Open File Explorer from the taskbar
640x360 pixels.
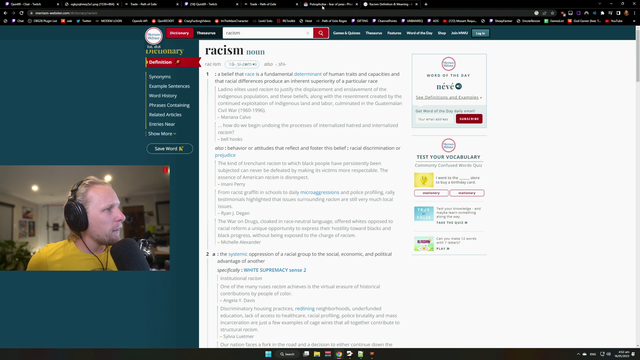pyautogui.click(x=317, y=354)
